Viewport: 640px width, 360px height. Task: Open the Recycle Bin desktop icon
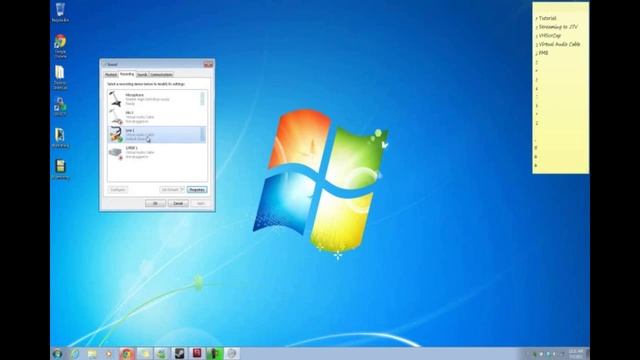[x=60, y=12]
